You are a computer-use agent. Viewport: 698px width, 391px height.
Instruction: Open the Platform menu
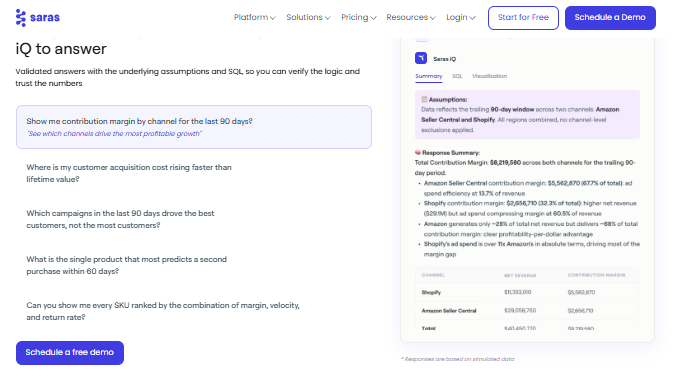[255, 17]
